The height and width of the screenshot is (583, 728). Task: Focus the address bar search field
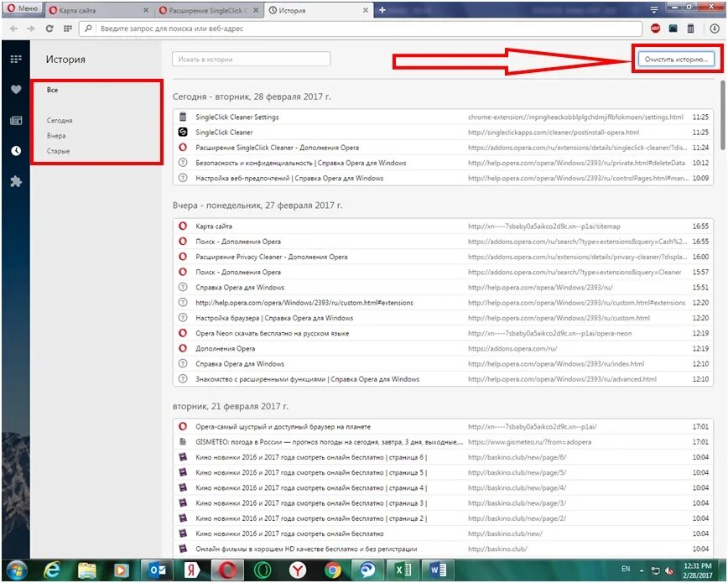click(x=361, y=29)
